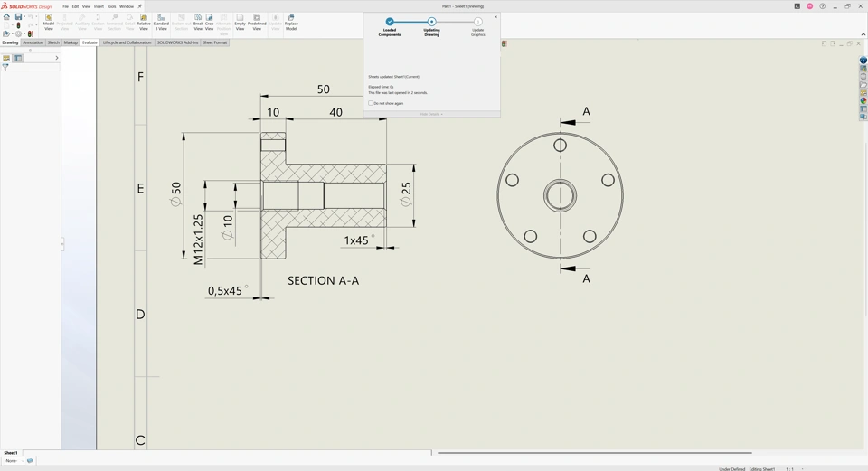Click the horizontal scrollbar under the drawing
The width and height of the screenshot is (868, 471).
point(595,453)
